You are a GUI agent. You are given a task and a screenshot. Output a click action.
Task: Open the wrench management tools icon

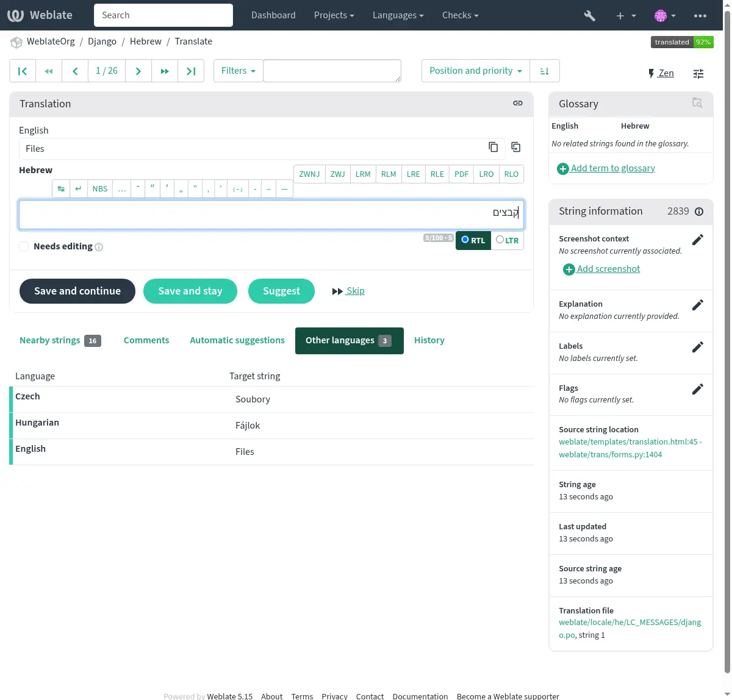pyautogui.click(x=589, y=15)
